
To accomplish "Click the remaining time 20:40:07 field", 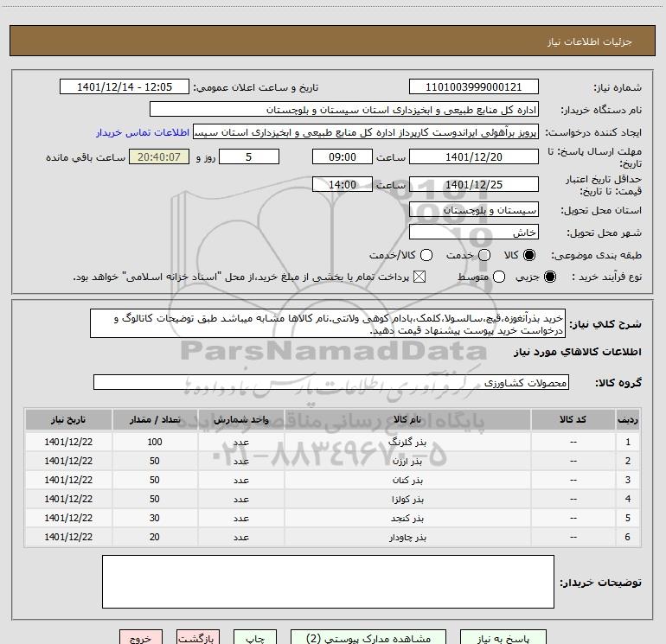I will (x=159, y=156).
